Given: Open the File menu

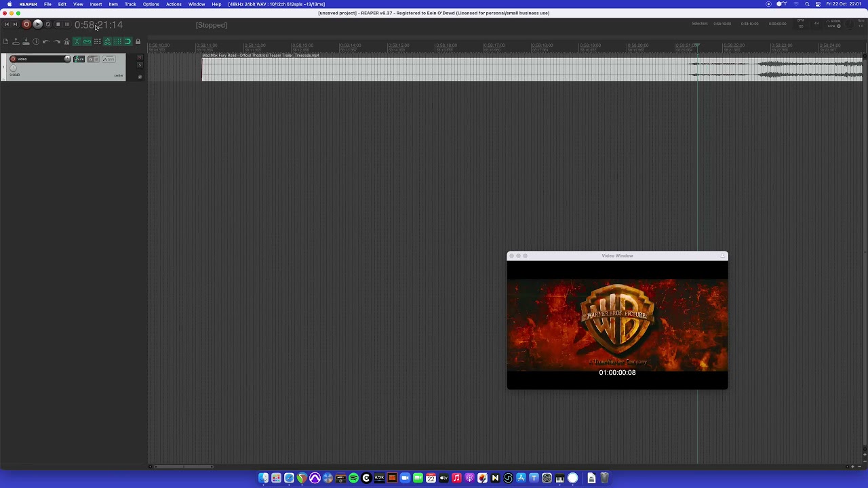Looking at the screenshot, I should (47, 4).
